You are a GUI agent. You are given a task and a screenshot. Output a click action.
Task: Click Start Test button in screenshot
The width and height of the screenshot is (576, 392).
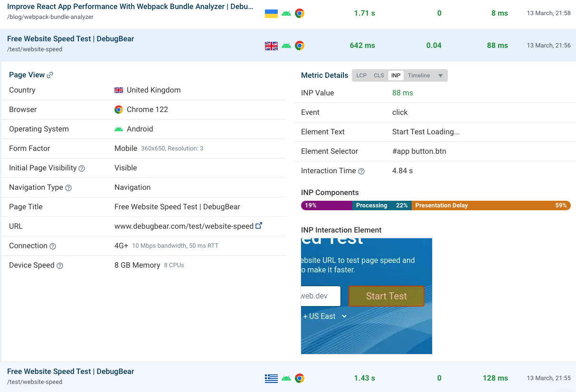click(386, 296)
